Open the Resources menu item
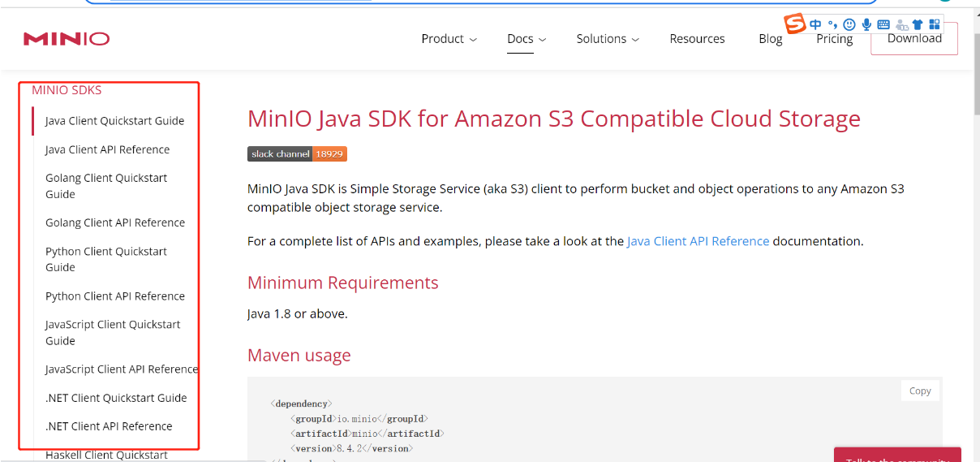Image resolution: width=980 pixels, height=462 pixels. (697, 39)
